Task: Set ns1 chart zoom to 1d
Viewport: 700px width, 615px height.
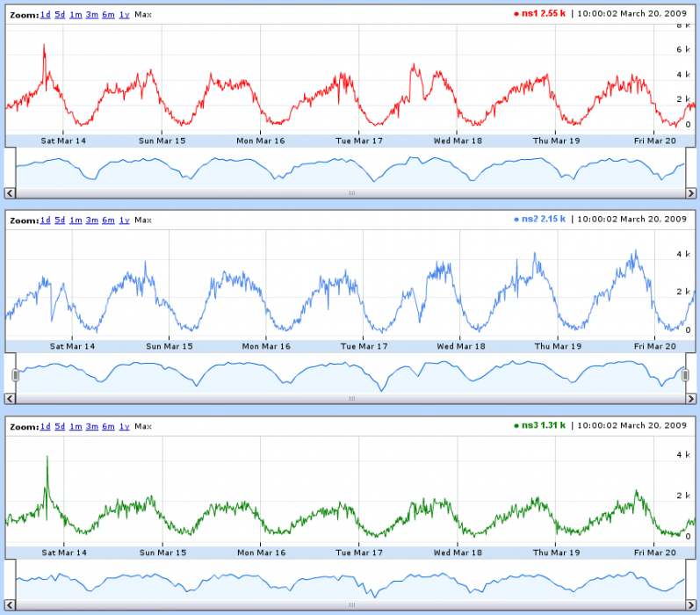Action: point(45,15)
